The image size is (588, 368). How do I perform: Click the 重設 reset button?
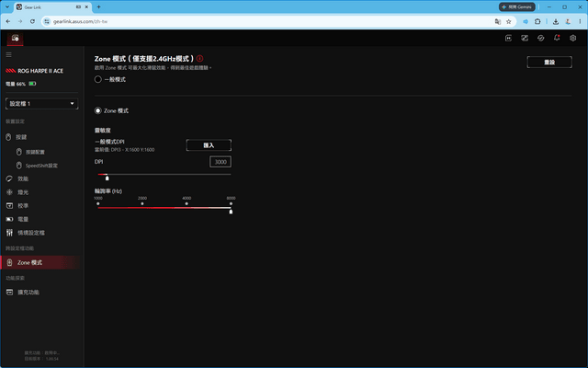click(549, 62)
